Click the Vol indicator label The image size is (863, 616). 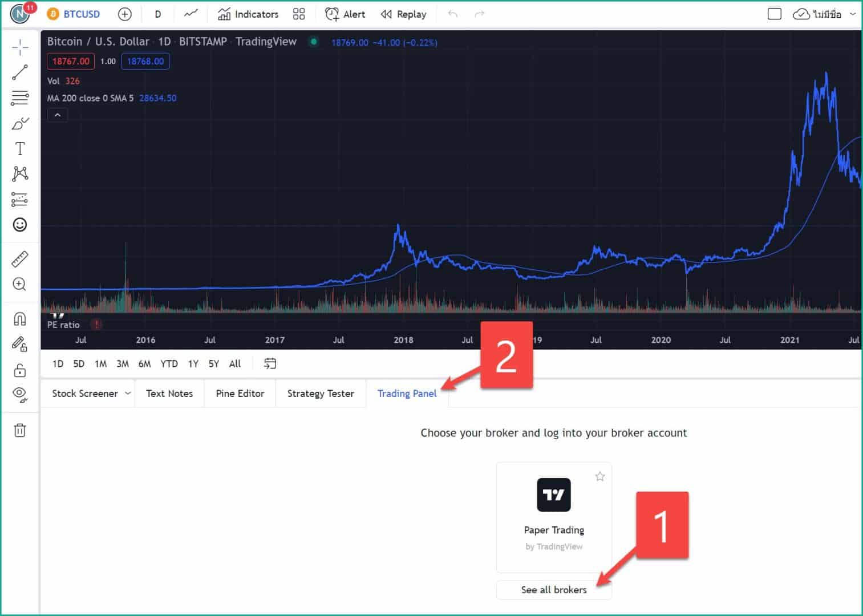pos(53,81)
